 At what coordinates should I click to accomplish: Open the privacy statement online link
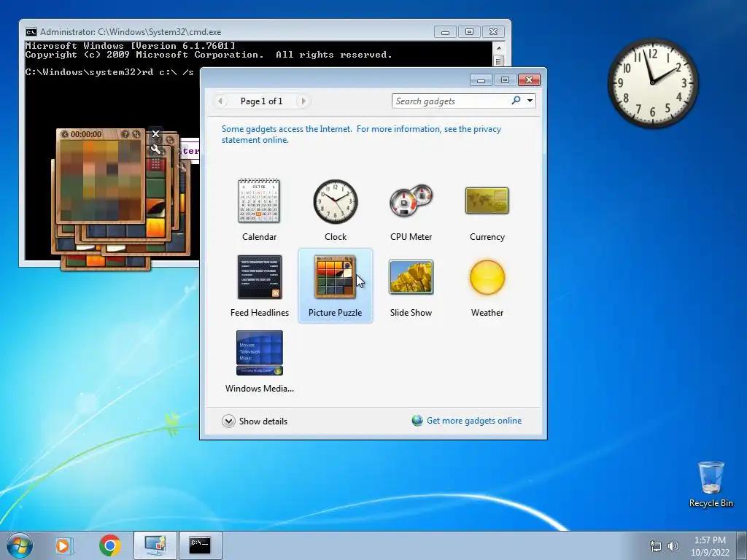pos(361,134)
